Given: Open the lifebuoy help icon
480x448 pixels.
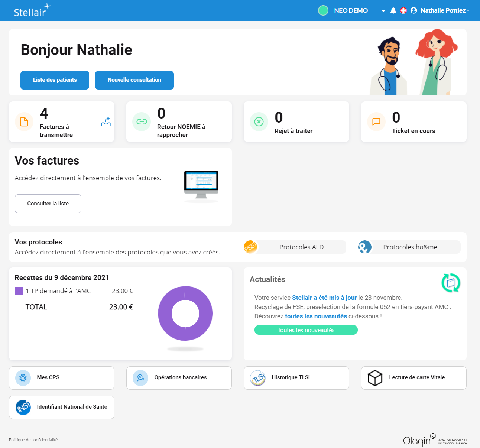Looking at the screenshot, I should click(403, 10).
